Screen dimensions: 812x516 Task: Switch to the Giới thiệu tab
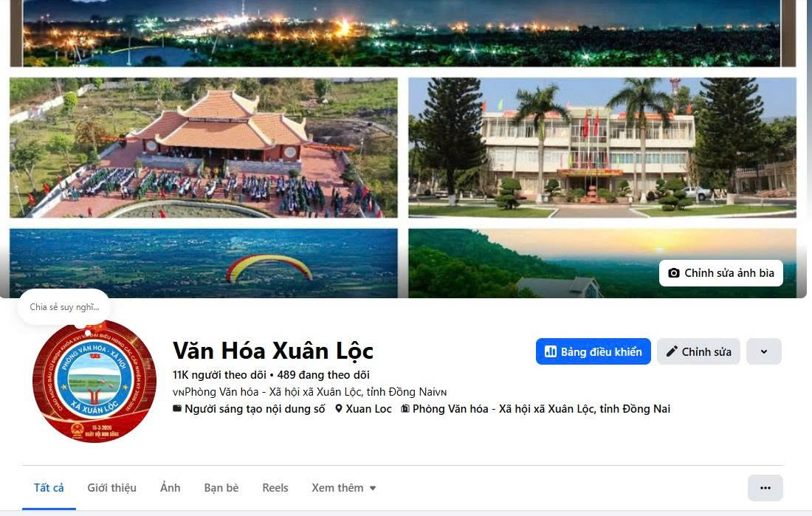point(112,488)
